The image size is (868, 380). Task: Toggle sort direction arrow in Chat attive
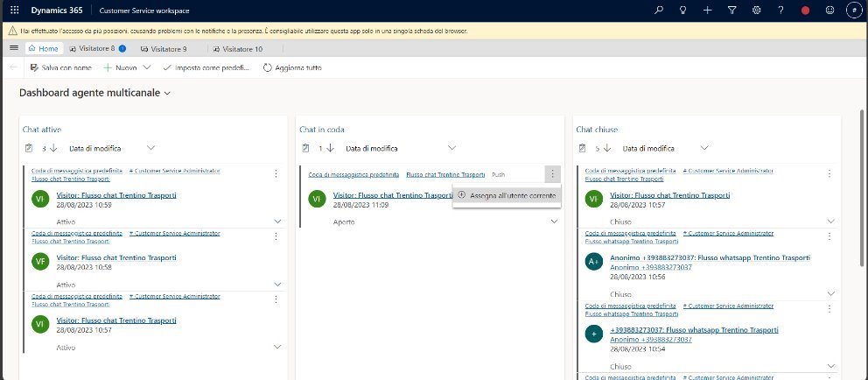point(52,148)
